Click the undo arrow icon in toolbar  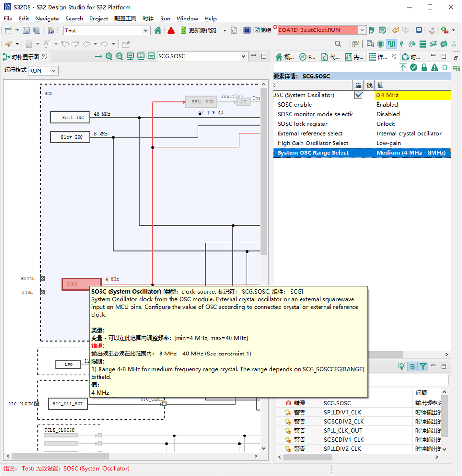coord(395,30)
